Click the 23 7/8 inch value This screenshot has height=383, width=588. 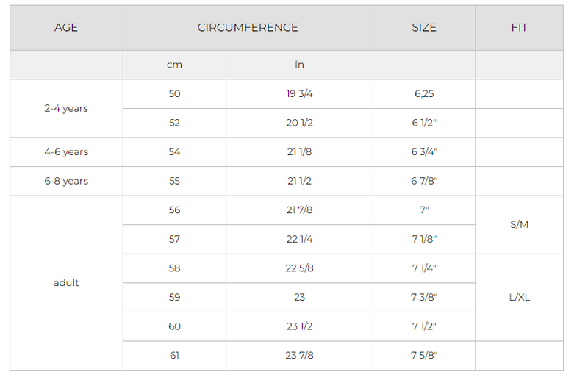pos(299,356)
